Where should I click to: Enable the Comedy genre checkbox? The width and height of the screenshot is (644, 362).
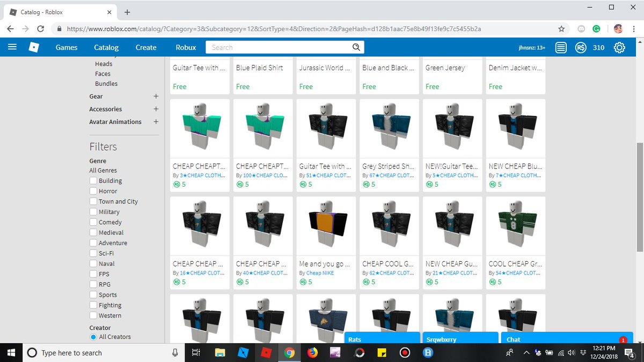[x=93, y=222]
